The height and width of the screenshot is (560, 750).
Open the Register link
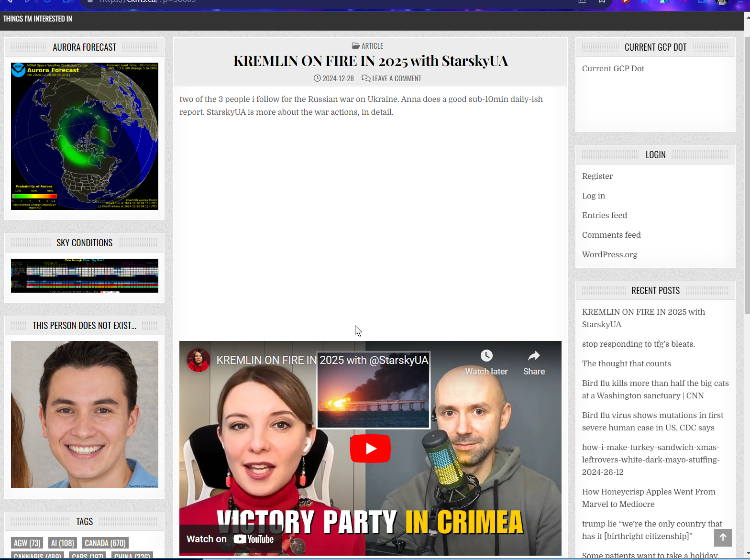(597, 176)
